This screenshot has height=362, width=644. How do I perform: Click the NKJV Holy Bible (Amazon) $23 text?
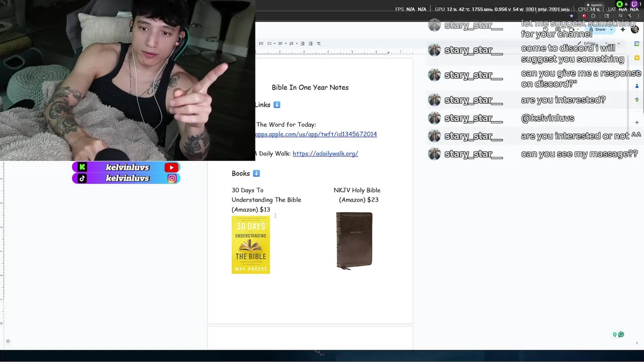[357, 195]
